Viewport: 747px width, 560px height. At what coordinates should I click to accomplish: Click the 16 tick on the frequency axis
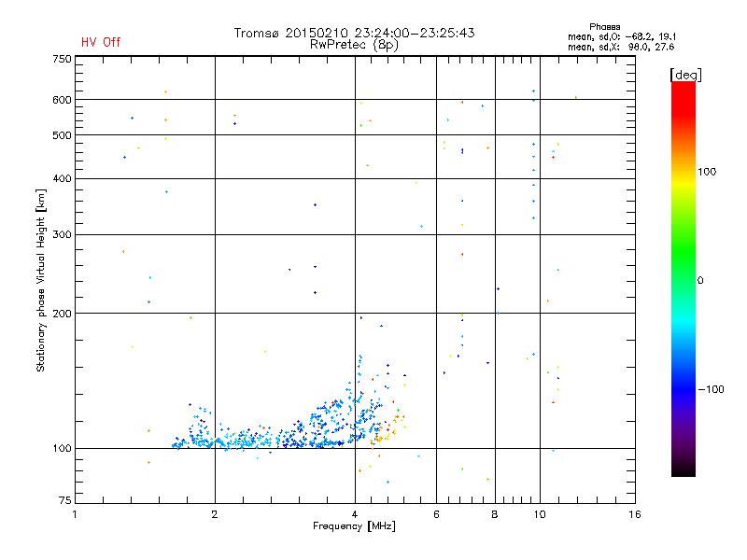pos(634,514)
